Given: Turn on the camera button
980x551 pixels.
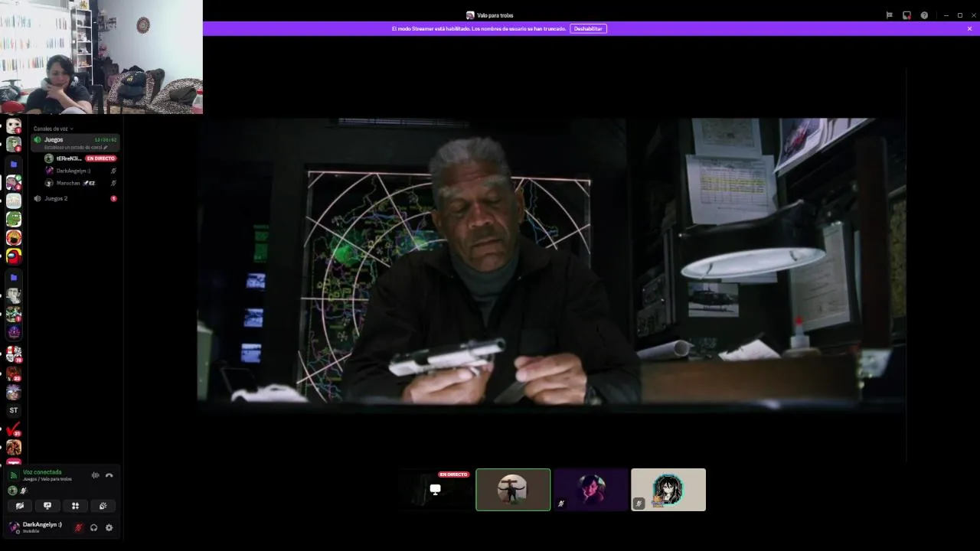Looking at the screenshot, I should point(20,506).
